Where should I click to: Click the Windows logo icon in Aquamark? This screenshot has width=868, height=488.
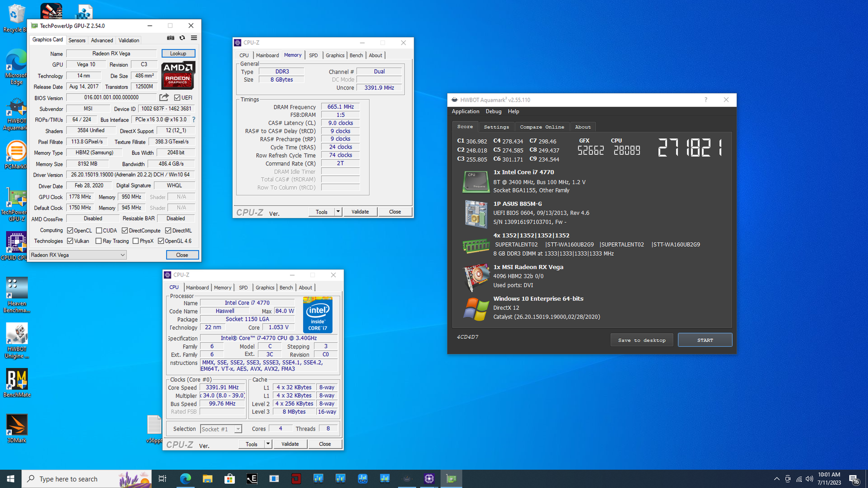pyautogui.click(x=476, y=309)
